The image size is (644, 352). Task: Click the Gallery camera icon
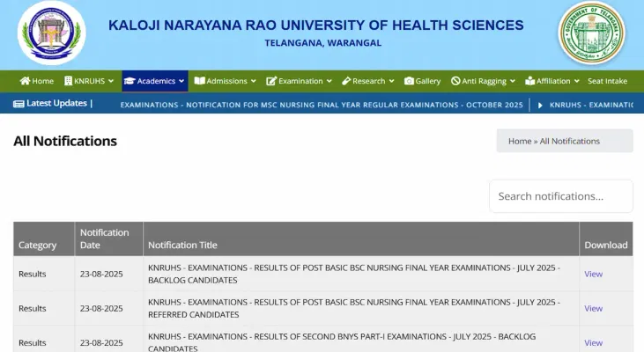(x=409, y=81)
